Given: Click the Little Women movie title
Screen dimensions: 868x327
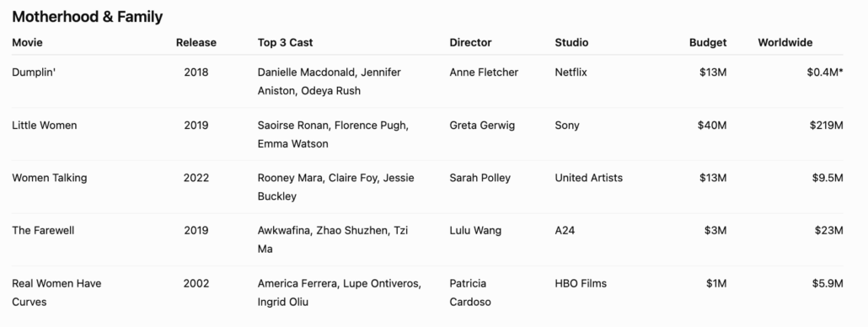Looking at the screenshot, I should 45,125.
